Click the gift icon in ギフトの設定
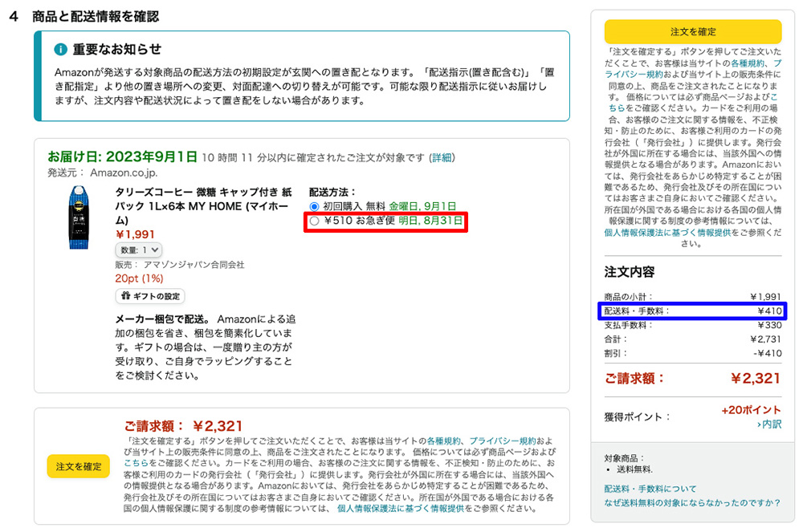 [125, 295]
